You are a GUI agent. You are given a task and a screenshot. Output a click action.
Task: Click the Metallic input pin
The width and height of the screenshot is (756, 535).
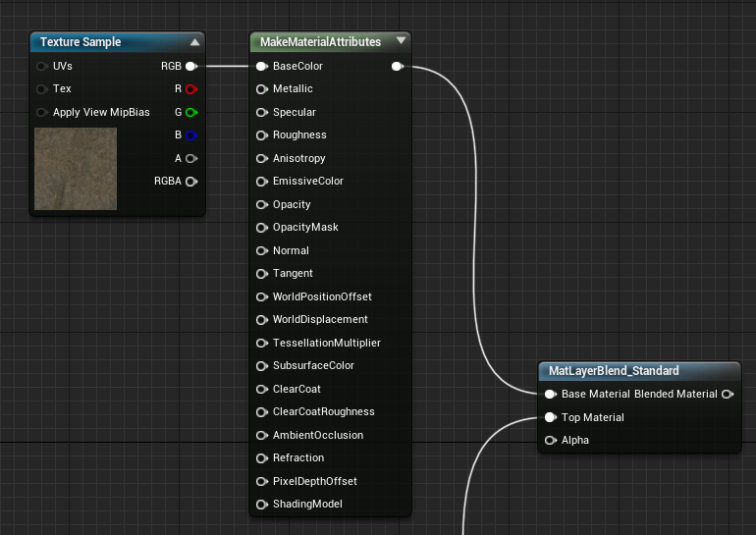point(262,89)
